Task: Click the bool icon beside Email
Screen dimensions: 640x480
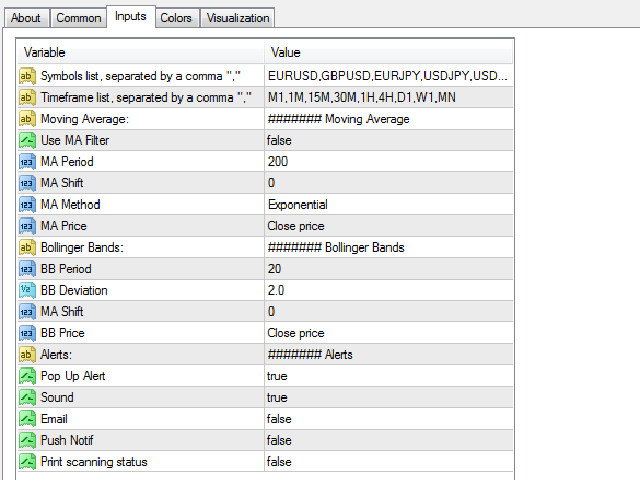Action: pyautogui.click(x=27, y=419)
